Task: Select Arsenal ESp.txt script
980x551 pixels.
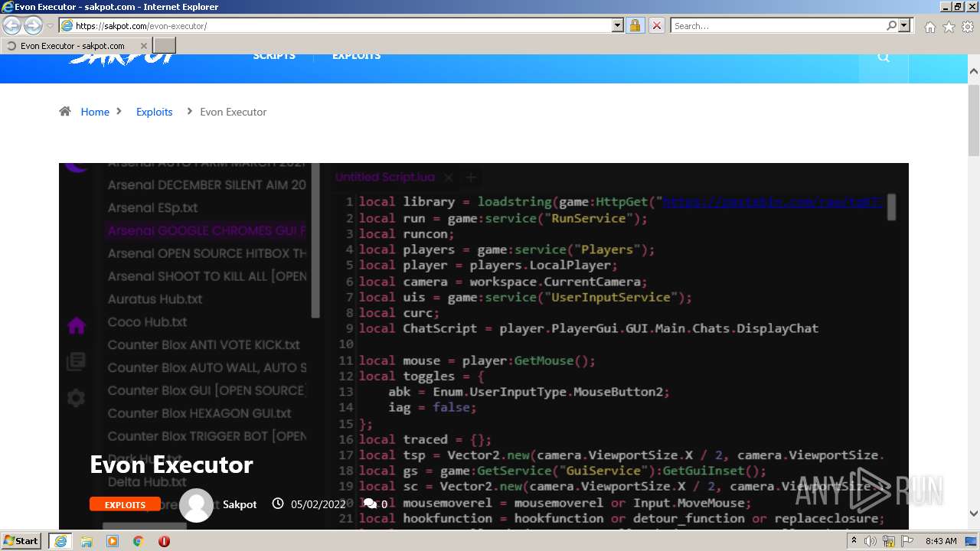Action: (x=153, y=208)
